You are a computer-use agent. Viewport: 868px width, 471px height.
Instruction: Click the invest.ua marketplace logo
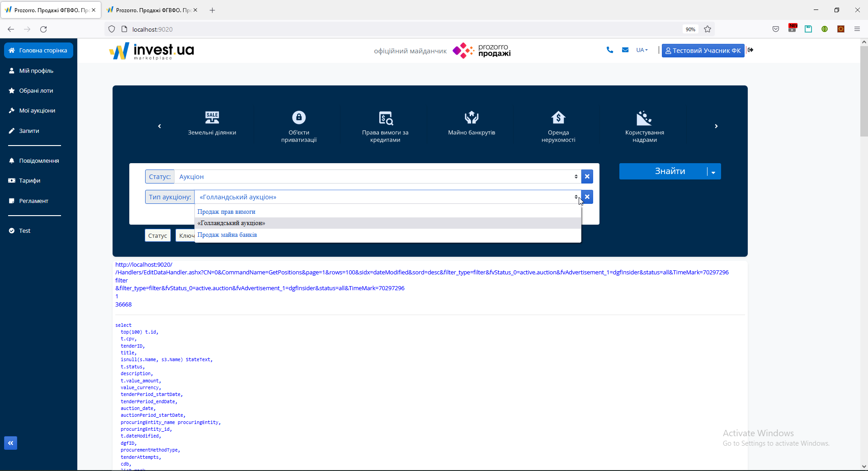tap(151, 51)
